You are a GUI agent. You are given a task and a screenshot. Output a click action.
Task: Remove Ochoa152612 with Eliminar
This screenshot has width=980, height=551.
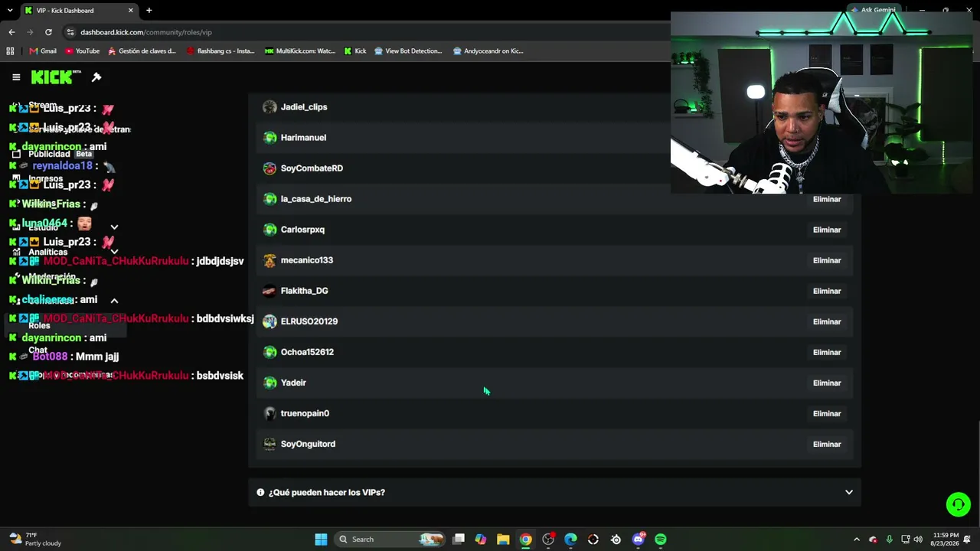[x=827, y=352]
